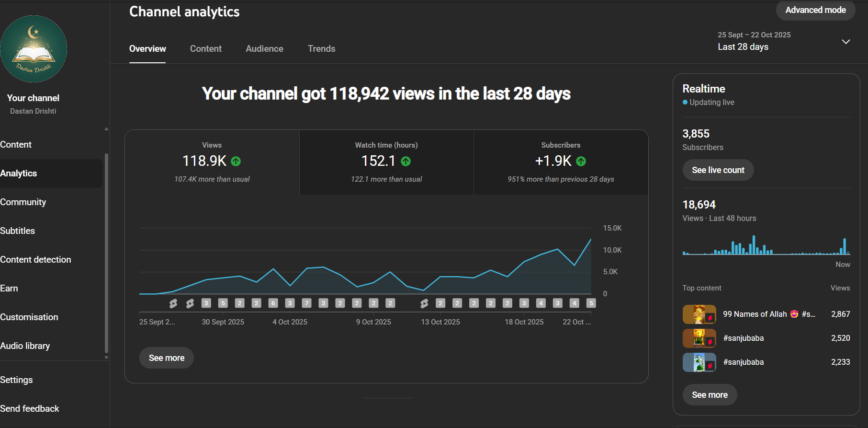Click sidebar scroll-down arrow below Audio library
Image resolution: width=868 pixels, height=428 pixels.
point(106,358)
